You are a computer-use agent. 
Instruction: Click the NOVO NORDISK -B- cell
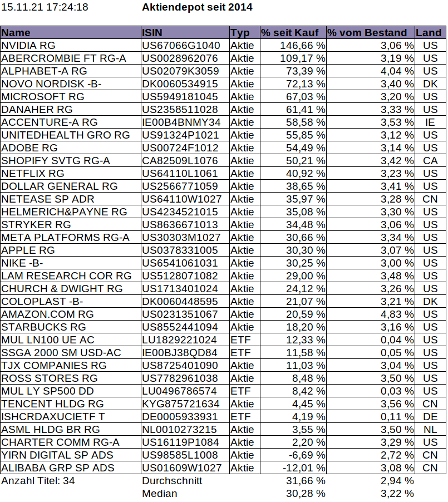point(71,83)
